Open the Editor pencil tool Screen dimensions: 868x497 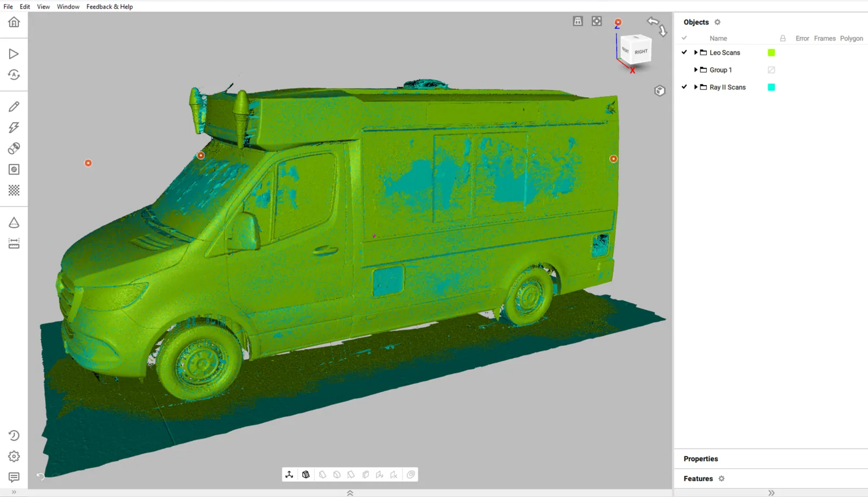[14, 106]
